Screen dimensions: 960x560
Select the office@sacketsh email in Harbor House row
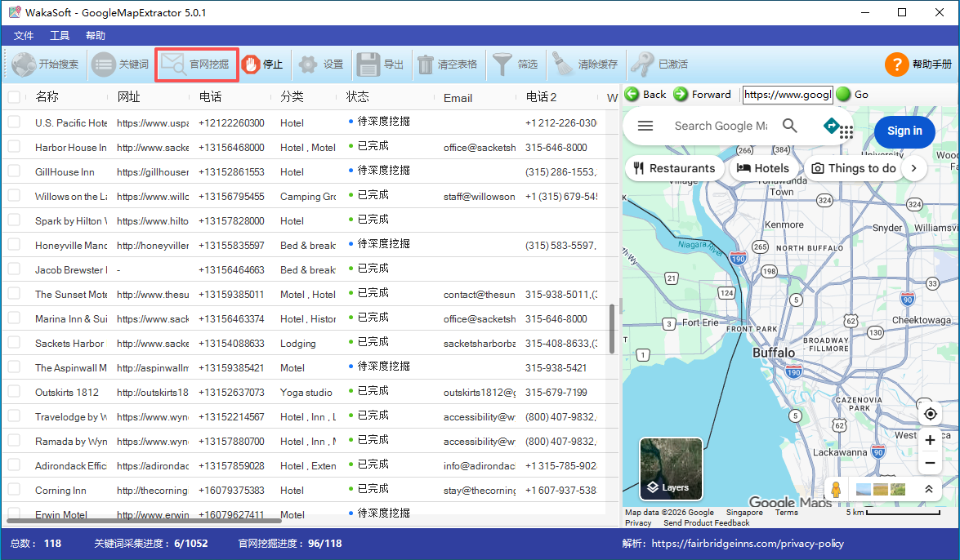point(480,148)
